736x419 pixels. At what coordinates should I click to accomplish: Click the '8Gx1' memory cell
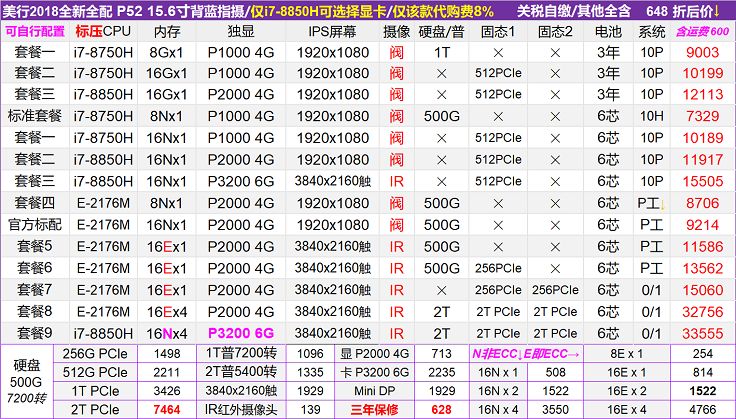(167, 53)
